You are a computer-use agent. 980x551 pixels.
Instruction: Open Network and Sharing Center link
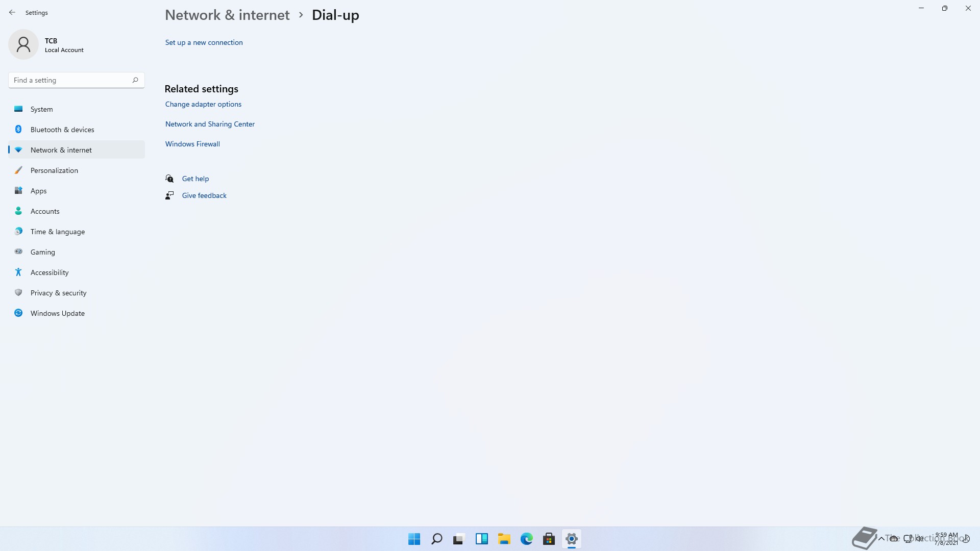pyautogui.click(x=210, y=124)
